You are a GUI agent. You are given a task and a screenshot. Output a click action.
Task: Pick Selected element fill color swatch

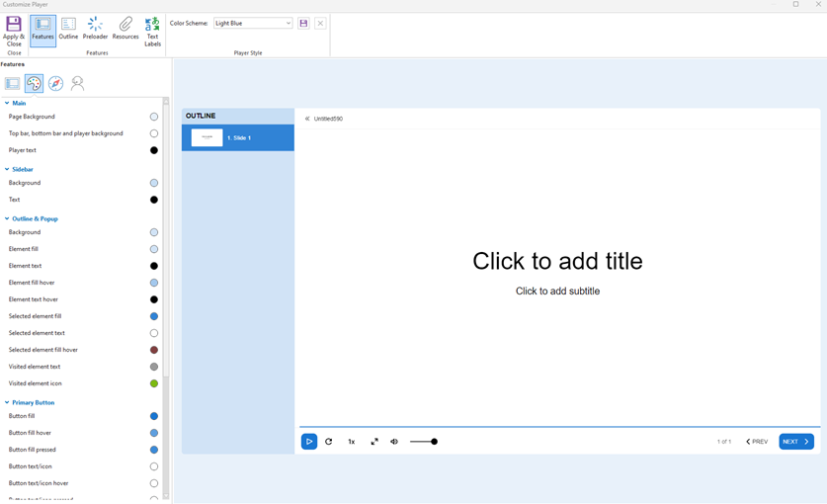pos(154,316)
